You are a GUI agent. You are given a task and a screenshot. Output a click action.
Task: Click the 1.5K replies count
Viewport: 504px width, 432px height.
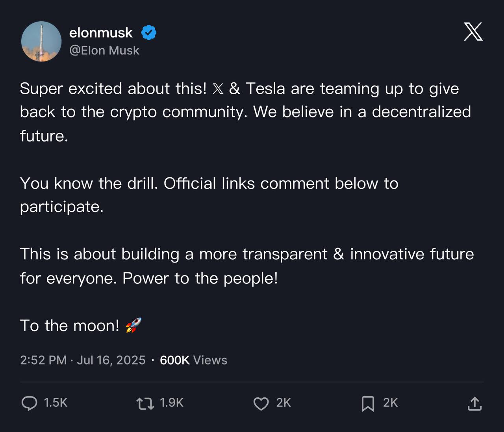coord(56,402)
